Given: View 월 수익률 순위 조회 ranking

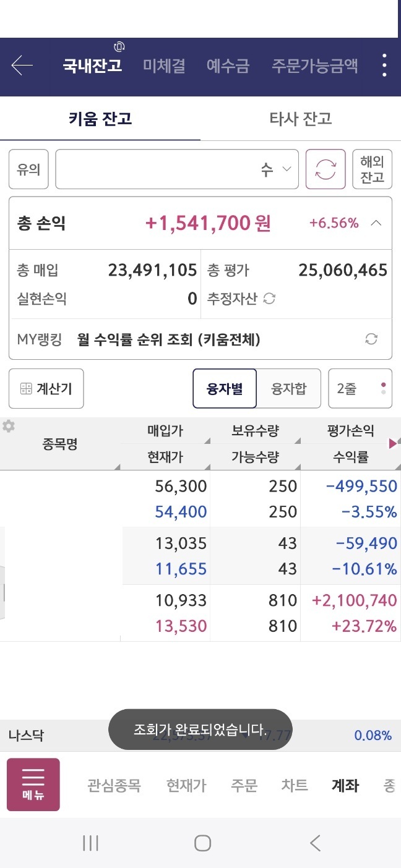Looking at the screenshot, I should tap(168, 339).
